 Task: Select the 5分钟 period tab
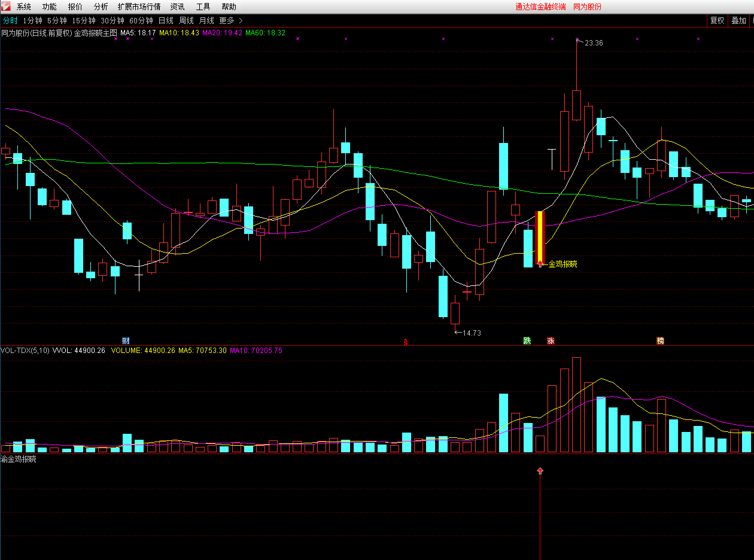(x=57, y=20)
